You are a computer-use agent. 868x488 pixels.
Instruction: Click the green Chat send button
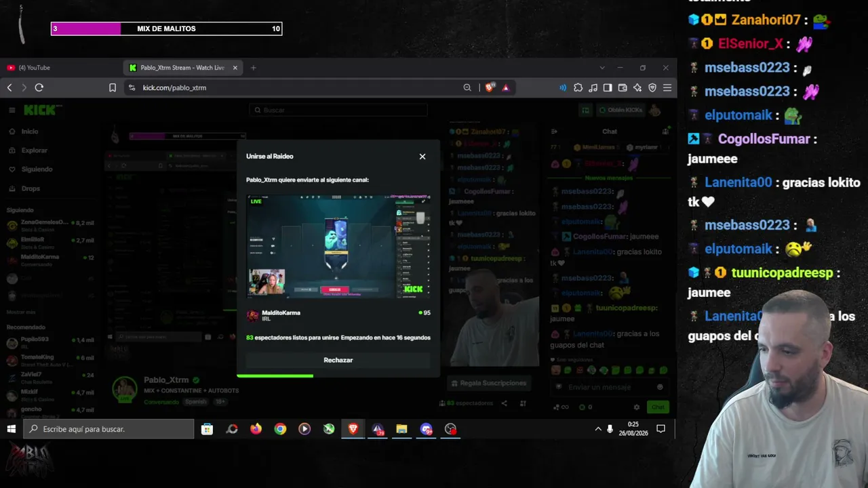coord(658,407)
